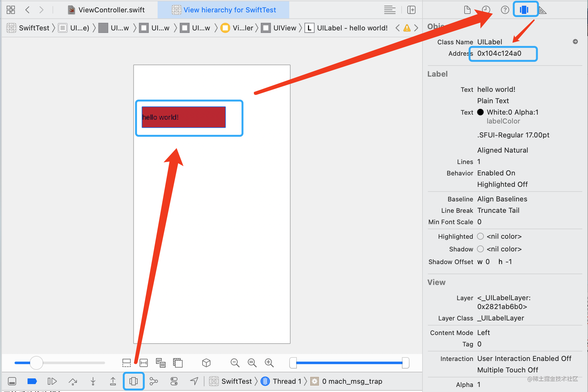Click the Step Into debugger icon

click(93, 381)
